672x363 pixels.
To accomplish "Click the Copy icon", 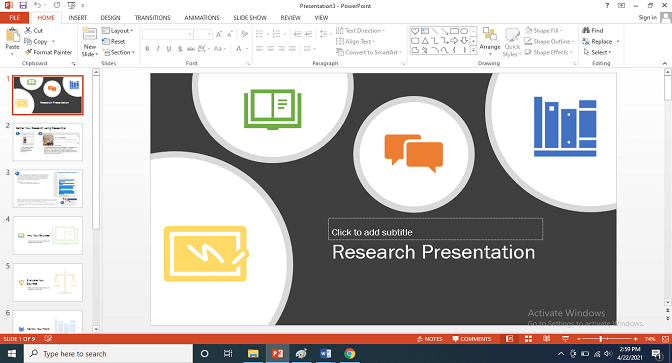I will pyautogui.click(x=28, y=41).
